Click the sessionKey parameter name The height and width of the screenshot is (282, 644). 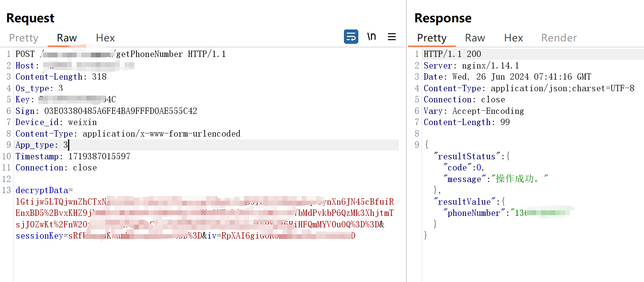click(x=39, y=236)
